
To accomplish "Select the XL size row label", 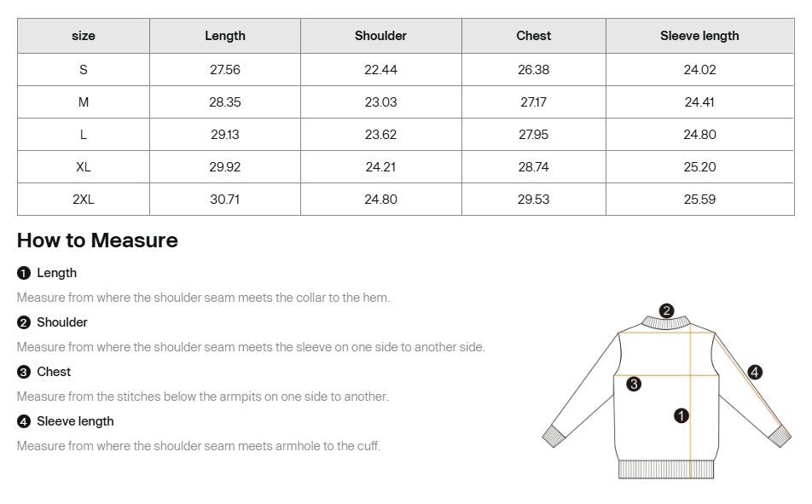I will click(x=84, y=167).
